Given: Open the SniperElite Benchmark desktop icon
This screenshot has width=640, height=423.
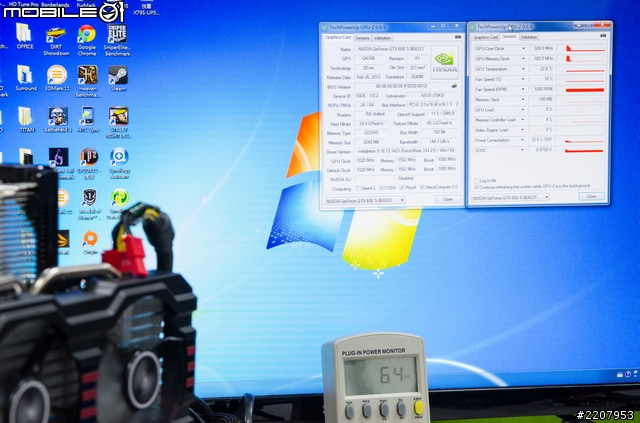Looking at the screenshot, I should pyautogui.click(x=118, y=40).
